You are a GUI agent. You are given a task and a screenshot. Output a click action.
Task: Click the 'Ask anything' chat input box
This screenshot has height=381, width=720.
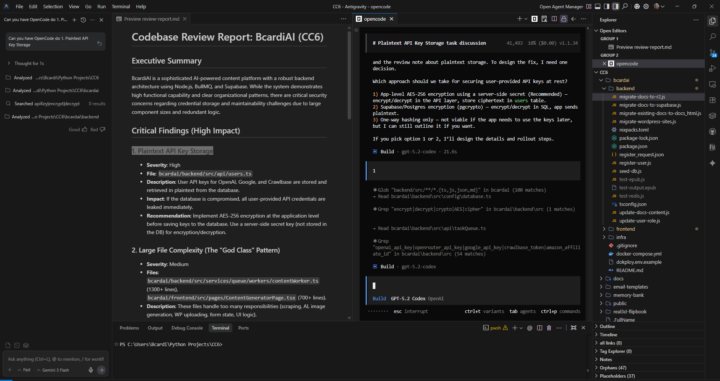click(55, 359)
